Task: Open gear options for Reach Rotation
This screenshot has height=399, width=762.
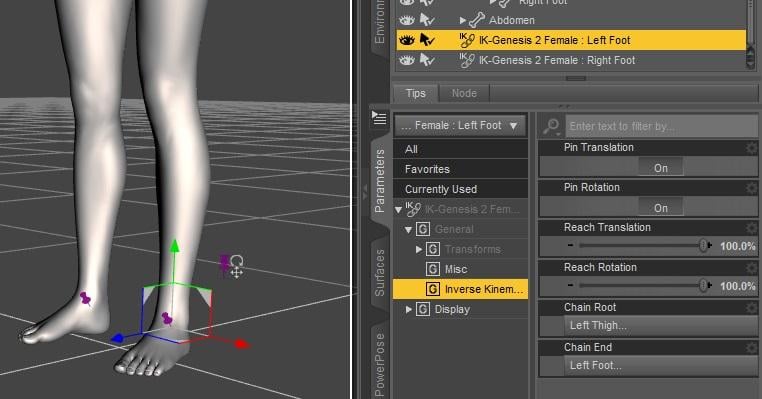Action: click(752, 268)
